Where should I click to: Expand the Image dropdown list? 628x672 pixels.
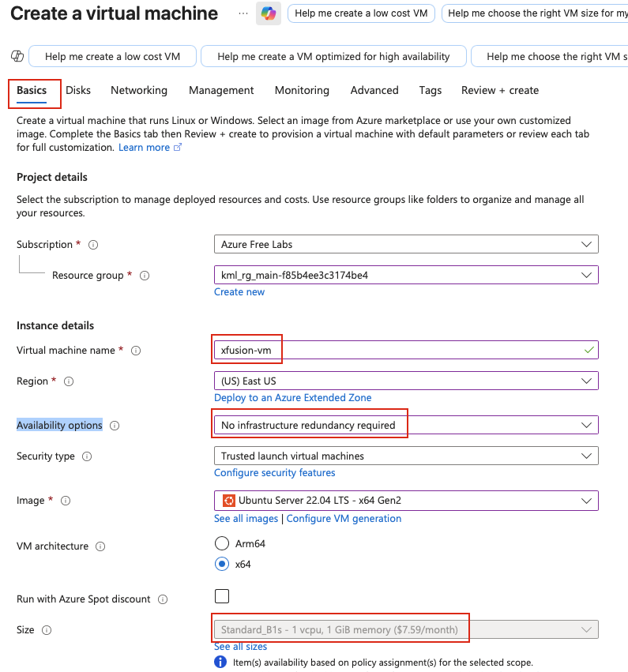(x=406, y=501)
